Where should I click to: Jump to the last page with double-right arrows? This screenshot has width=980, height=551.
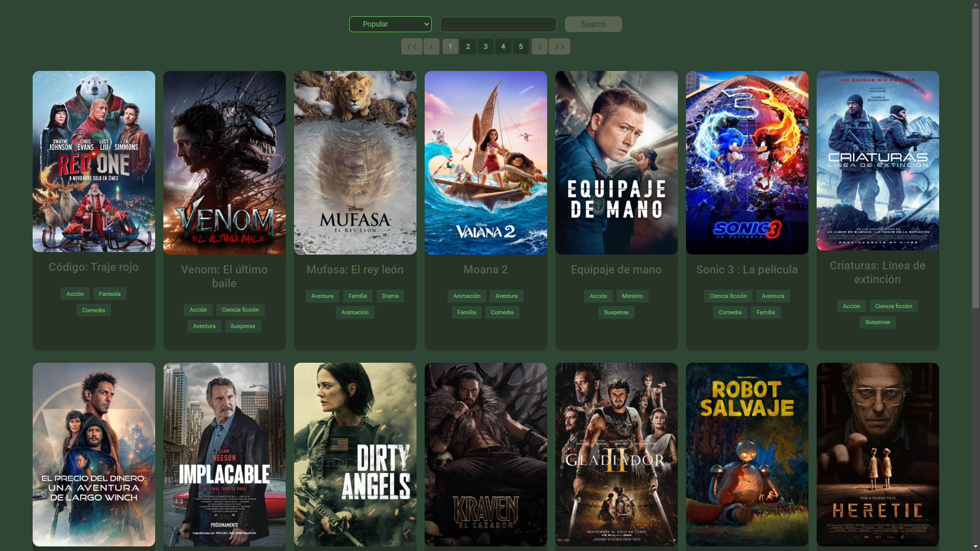(559, 46)
